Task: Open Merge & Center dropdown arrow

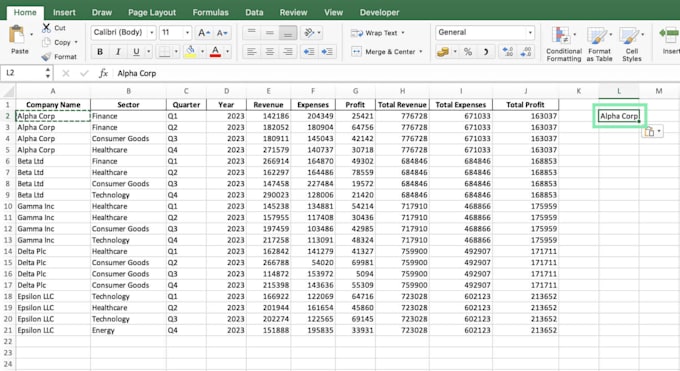Action: click(x=421, y=52)
